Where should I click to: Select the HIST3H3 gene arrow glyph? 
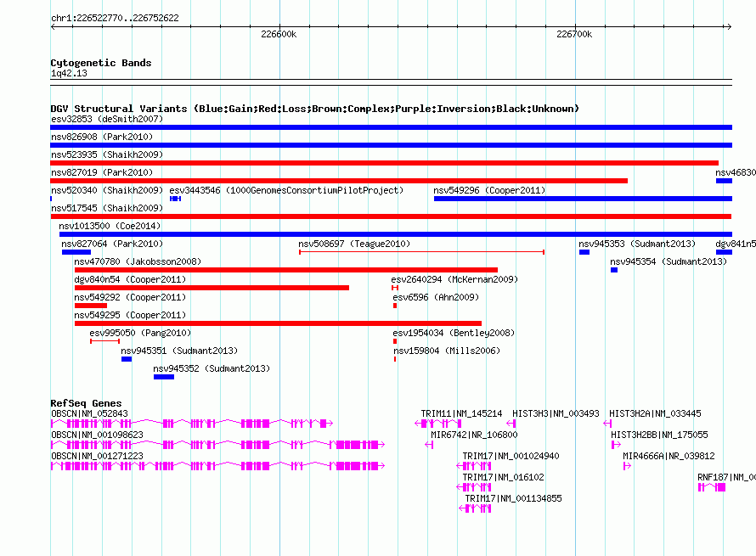(511, 424)
